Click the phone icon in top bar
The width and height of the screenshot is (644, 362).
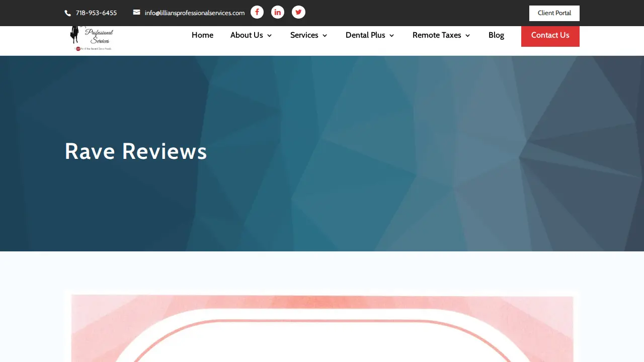(x=68, y=13)
